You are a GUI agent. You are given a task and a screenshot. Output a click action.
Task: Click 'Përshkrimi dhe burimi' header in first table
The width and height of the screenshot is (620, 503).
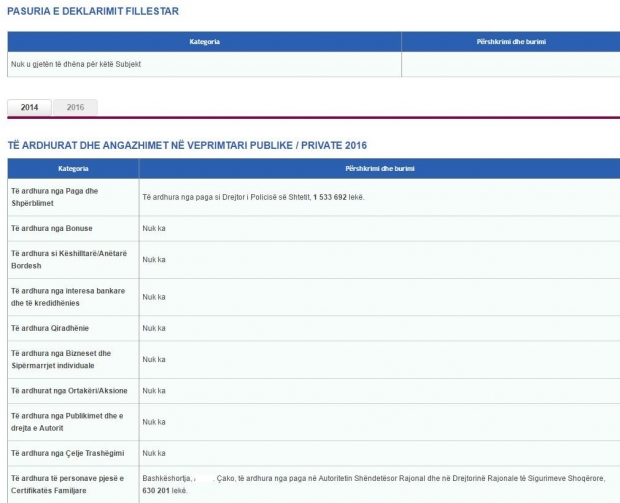[x=511, y=42]
